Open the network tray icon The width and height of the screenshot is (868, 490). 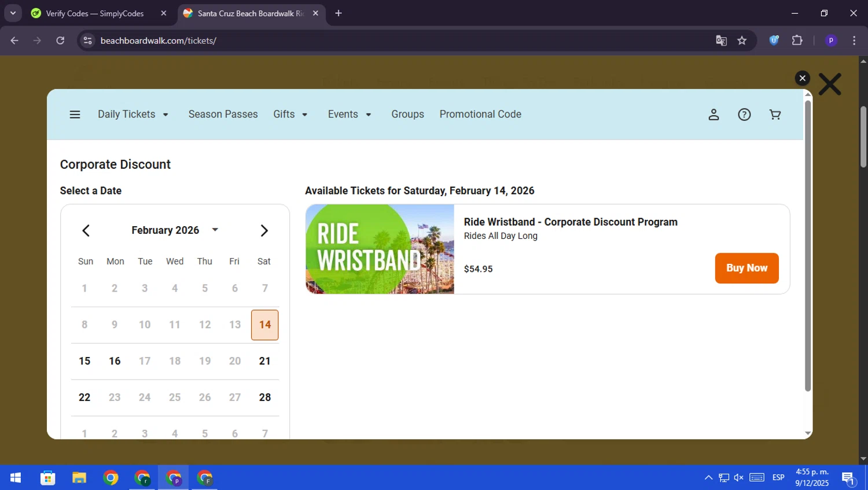724,478
